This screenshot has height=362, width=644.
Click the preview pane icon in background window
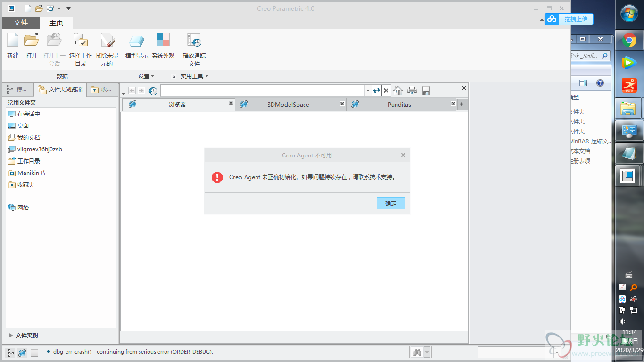583,83
